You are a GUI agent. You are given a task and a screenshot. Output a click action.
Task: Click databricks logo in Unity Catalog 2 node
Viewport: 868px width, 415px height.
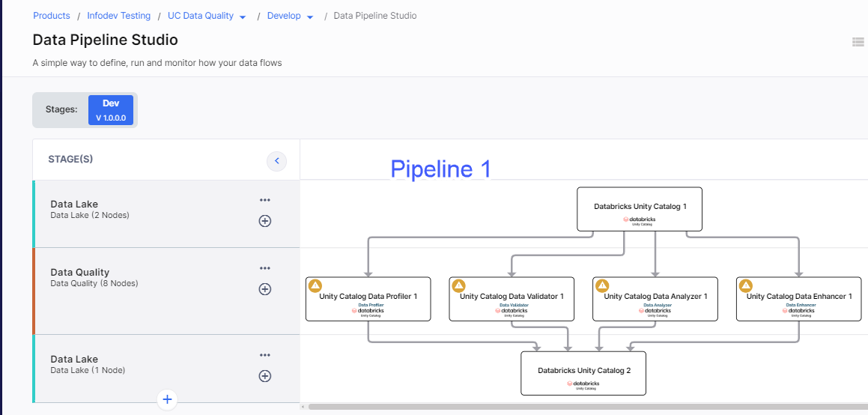click(x=583, y=384)
